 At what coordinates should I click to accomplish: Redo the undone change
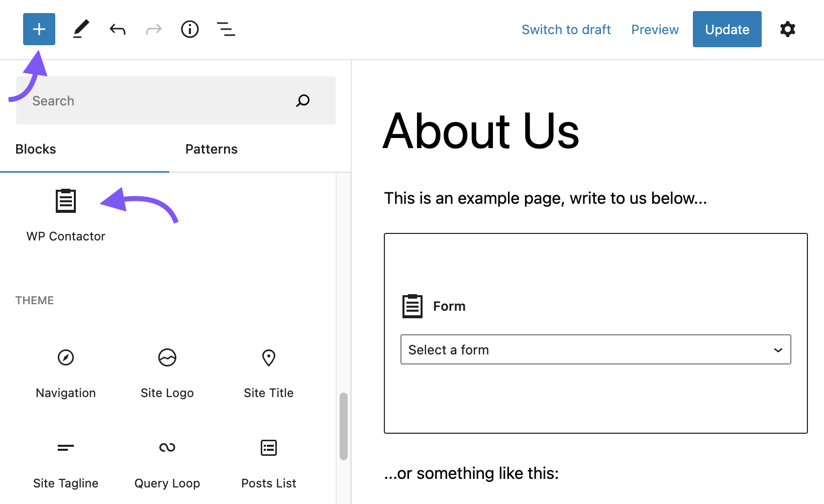click(x=154, y=29)
